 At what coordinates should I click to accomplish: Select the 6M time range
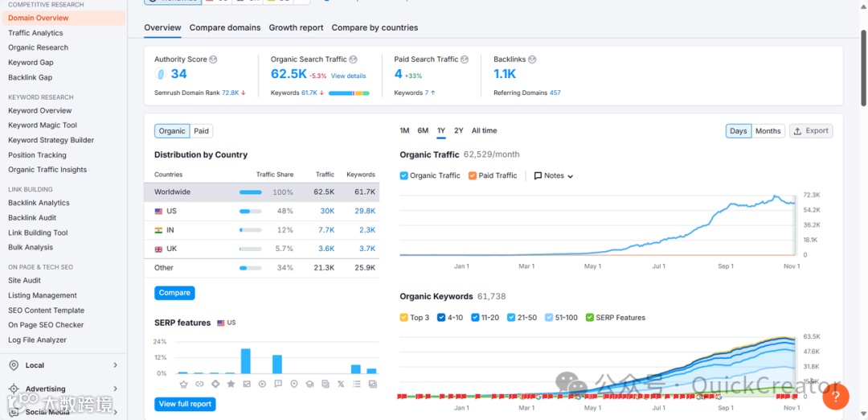coord(423,131)
